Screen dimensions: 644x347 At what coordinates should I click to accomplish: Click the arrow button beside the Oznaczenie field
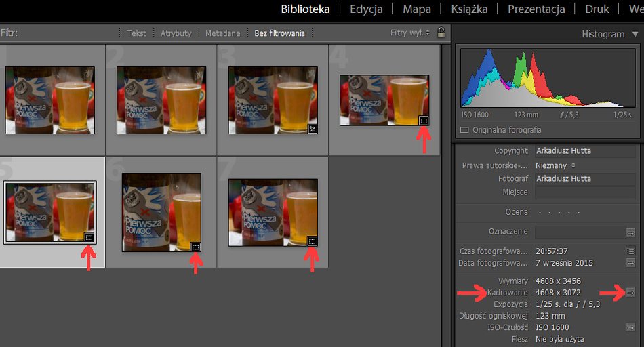(x=630, y=232)
